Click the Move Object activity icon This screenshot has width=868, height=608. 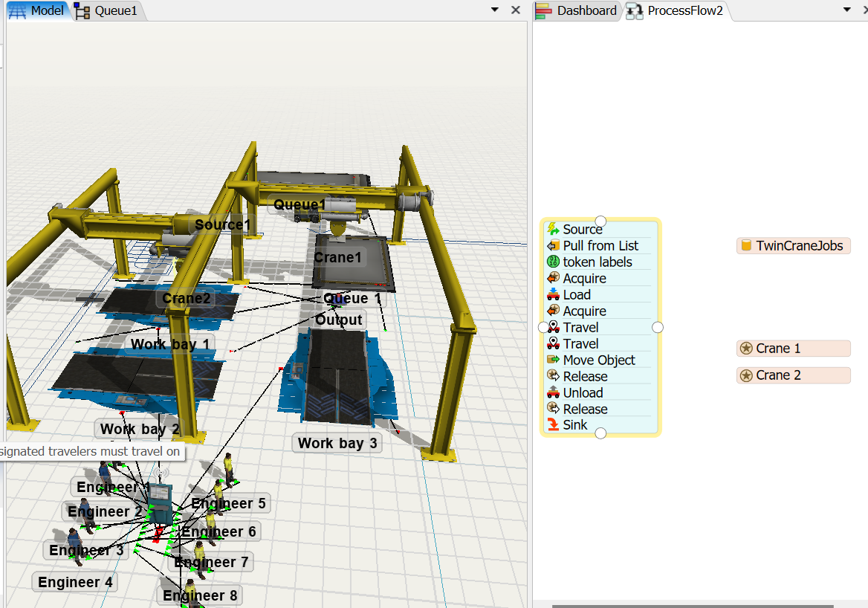pyautogui.click(x=553, y=360)
